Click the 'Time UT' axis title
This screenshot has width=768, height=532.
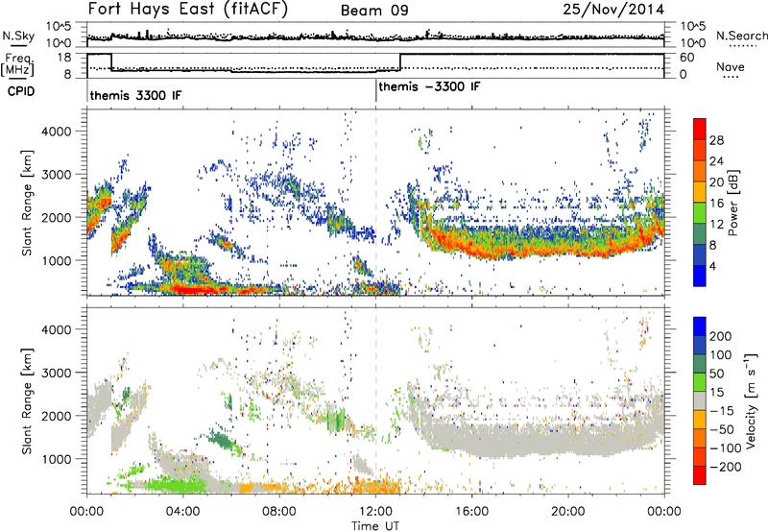pos(375,526)
